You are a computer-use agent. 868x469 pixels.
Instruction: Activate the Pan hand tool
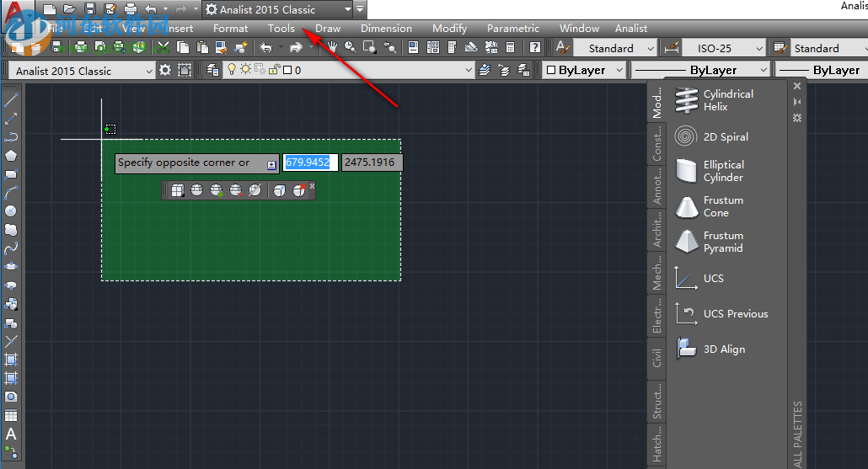pyautogui.click(x=332, y=47)
